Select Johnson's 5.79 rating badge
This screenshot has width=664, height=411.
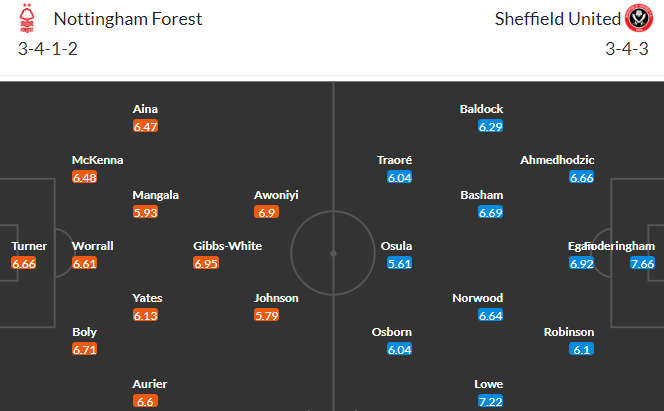click(x=266, y=315)
